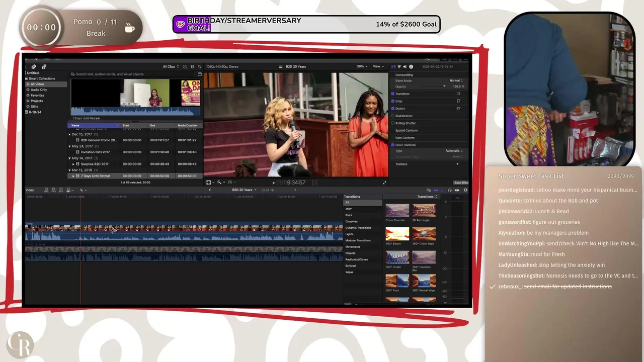Screen dimensions: 644x362
Task: Open Color Conform Type Automatic dropdown
Action: [454, 151]
